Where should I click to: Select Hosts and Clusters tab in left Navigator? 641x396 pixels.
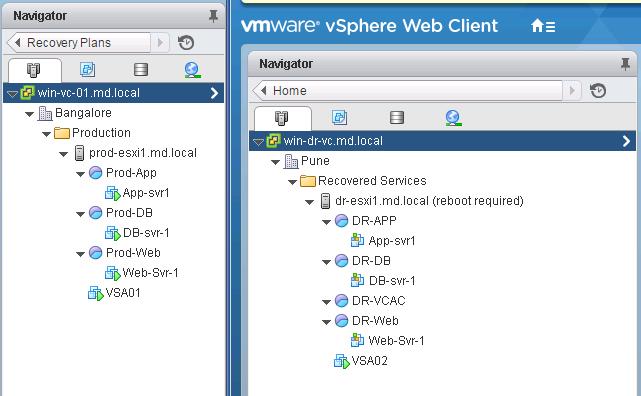pos(34,70)
